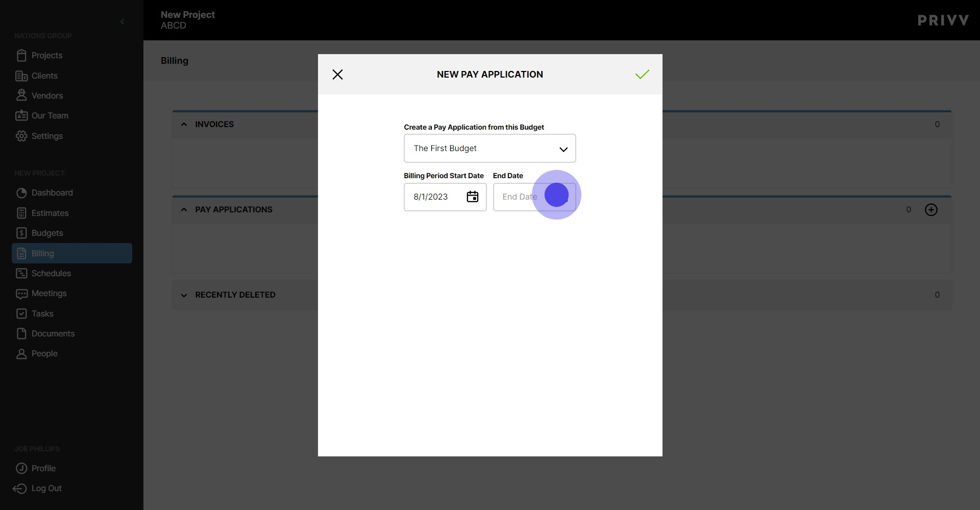This screenshot has width=980, height=510.
Task: Click the People icon in sidebar
Action: 21,354
